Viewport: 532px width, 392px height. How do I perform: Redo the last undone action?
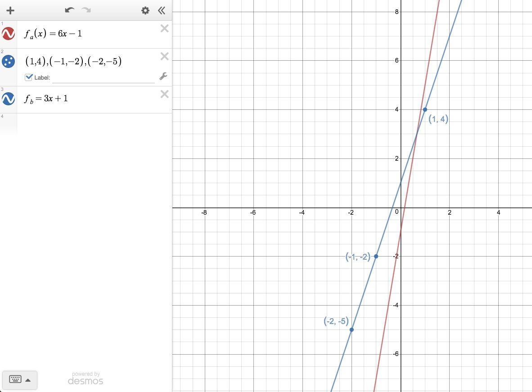(86, 10)
